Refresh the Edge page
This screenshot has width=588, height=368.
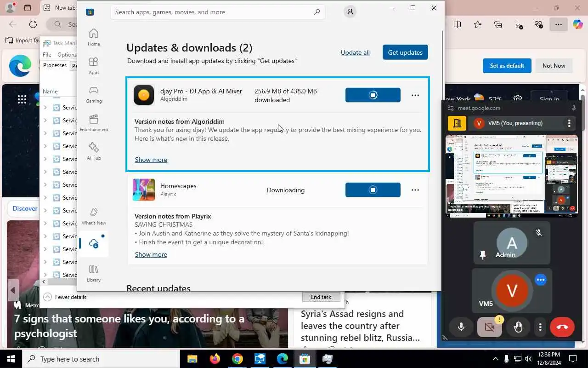point(33,24)
